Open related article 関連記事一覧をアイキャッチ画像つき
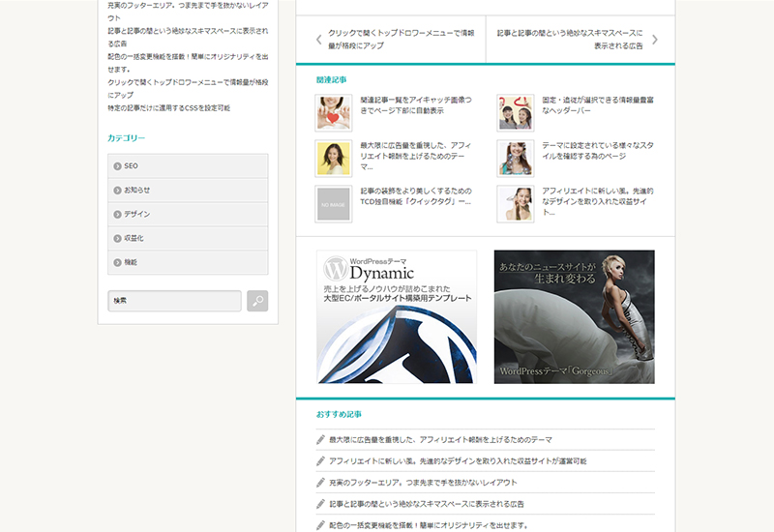 pyautogui.click(x=416, y=105)
